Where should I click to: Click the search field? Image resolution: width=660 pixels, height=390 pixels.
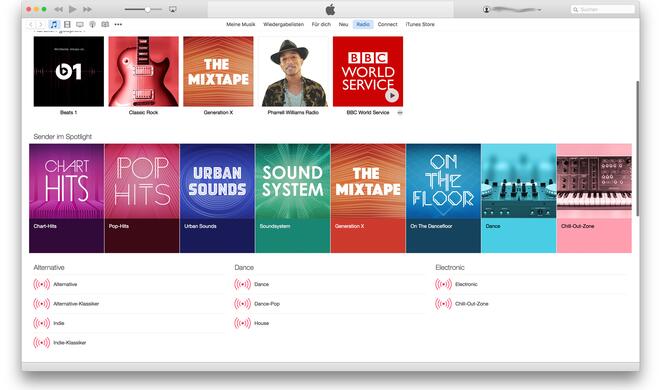[602, 9]
